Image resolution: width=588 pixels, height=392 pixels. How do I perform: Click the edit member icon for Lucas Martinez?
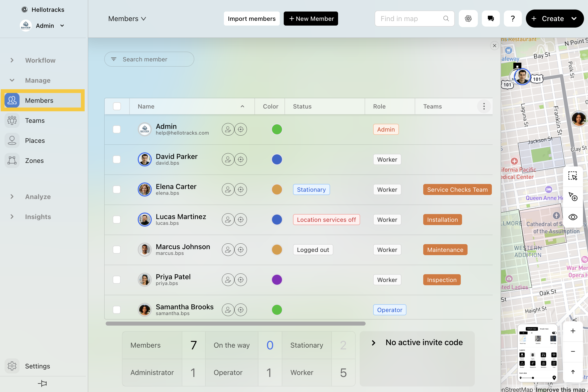pos(228,220)
